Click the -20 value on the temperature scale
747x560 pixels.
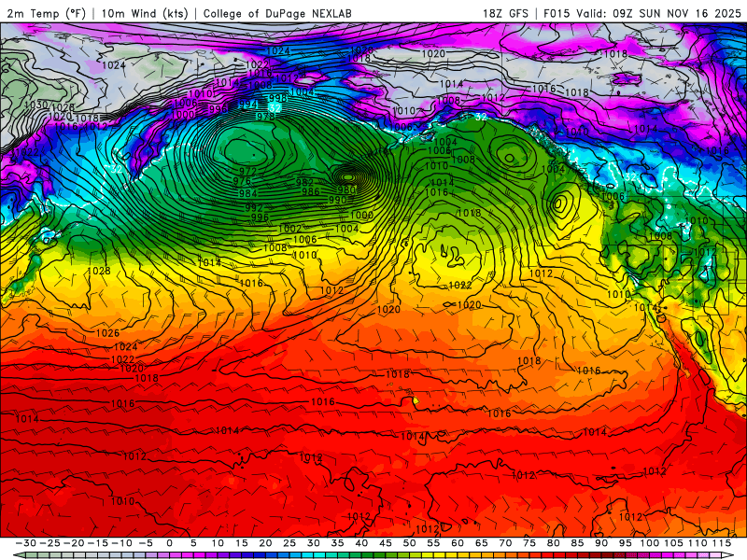coord(74,543)
